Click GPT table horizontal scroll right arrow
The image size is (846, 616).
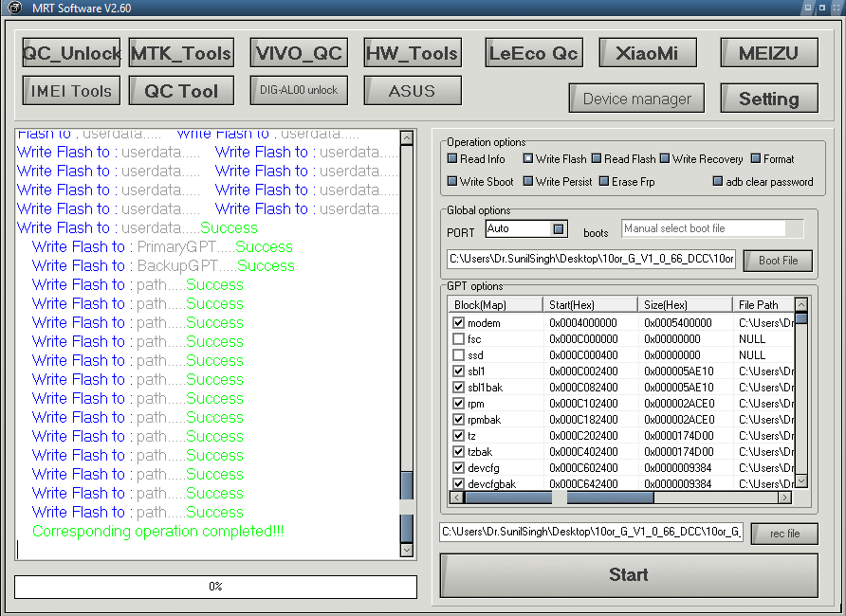[784, 498]
